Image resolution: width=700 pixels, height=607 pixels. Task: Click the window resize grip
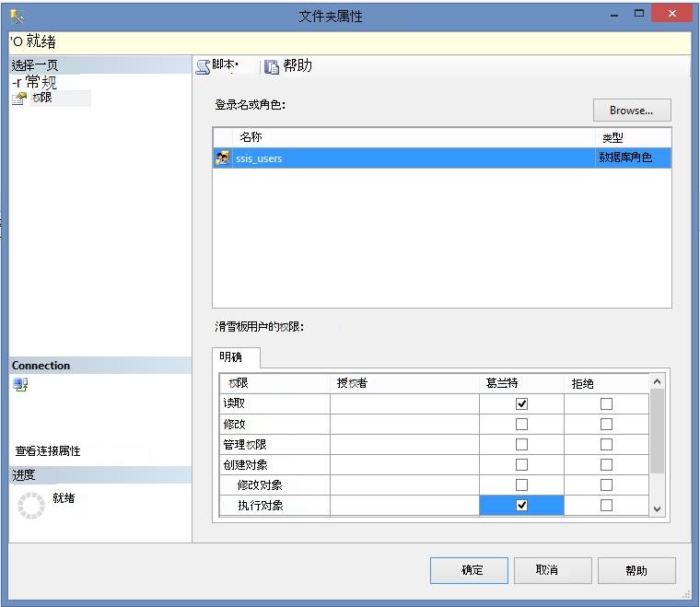coord(686,594)
